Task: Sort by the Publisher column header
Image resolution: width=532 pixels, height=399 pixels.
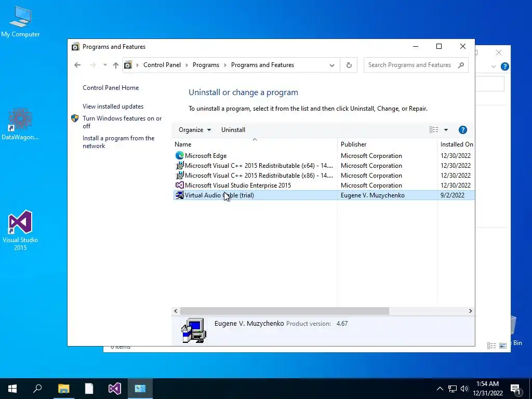Action: point(387,144)
